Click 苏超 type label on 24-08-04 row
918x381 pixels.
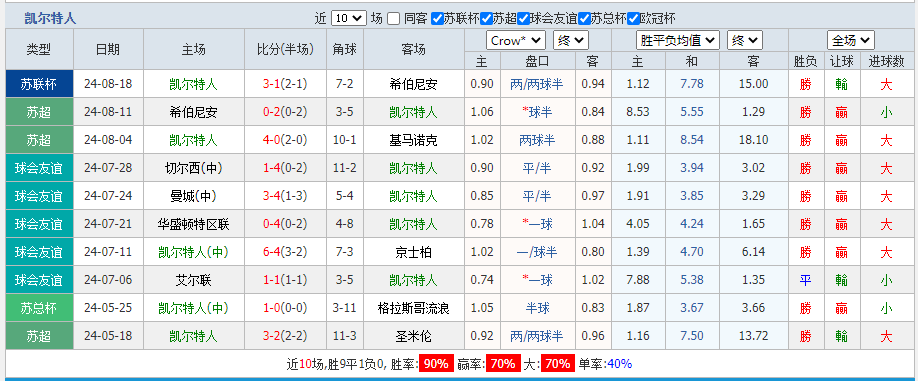point(39,140)
